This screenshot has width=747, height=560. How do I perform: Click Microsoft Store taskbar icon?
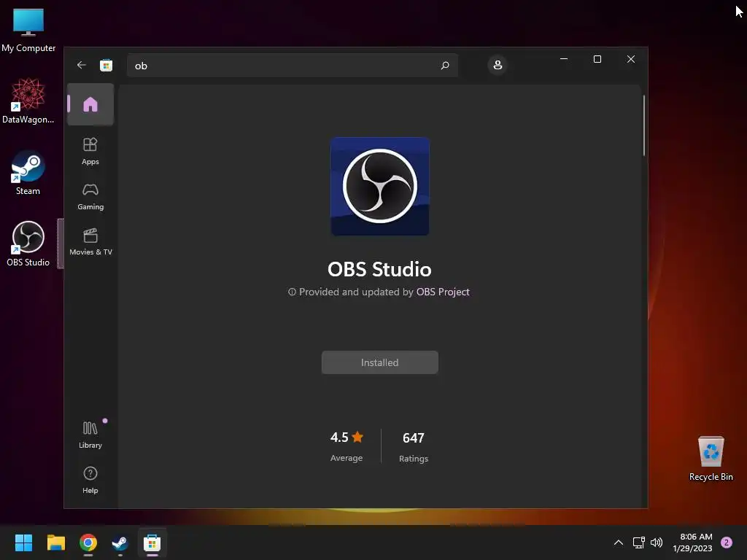(x=152, y=542)
